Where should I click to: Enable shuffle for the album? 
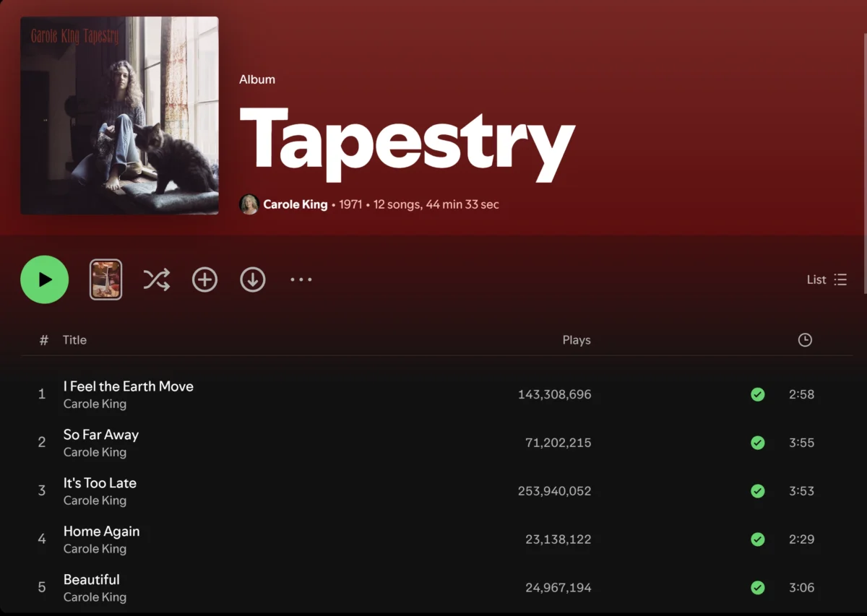156,279
